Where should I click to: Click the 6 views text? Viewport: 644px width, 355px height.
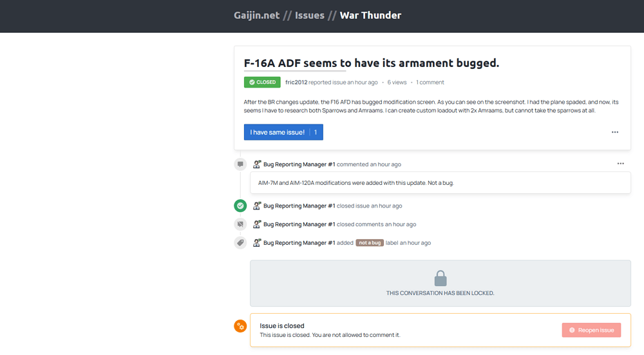(397, 82)
